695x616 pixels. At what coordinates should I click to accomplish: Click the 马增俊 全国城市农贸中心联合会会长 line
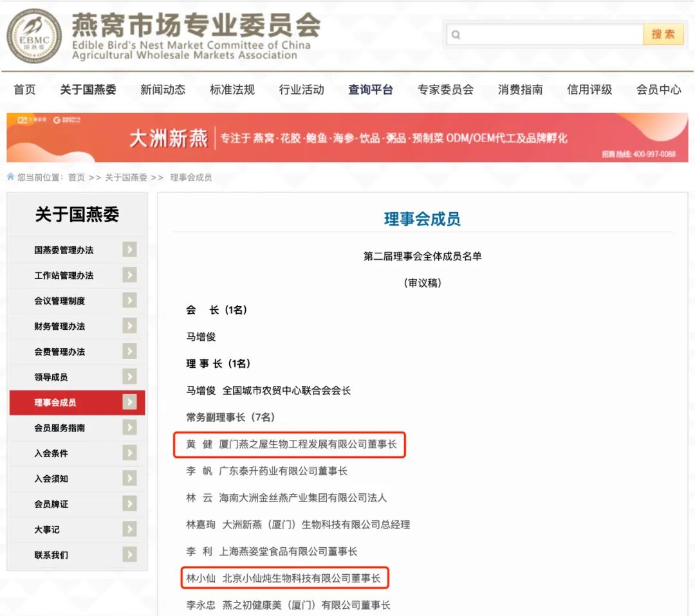(268, 390)
